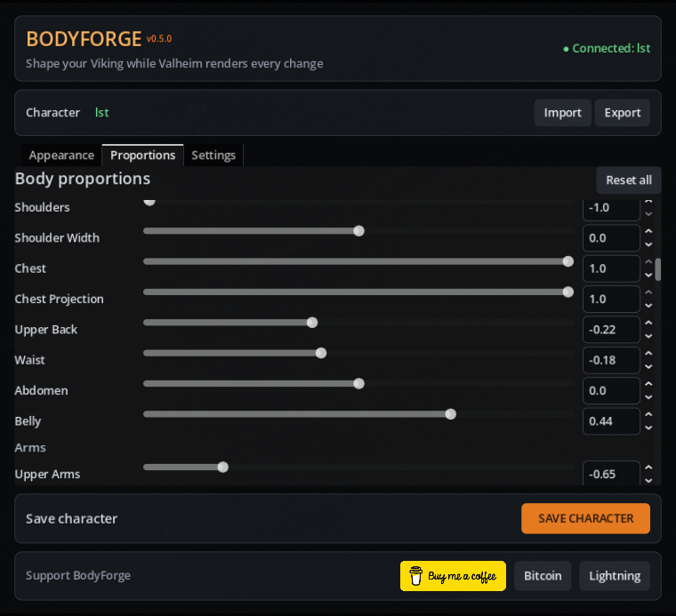Click the Abdomen slider handle
Screen dimensions: 676x616
click(358, 384)
